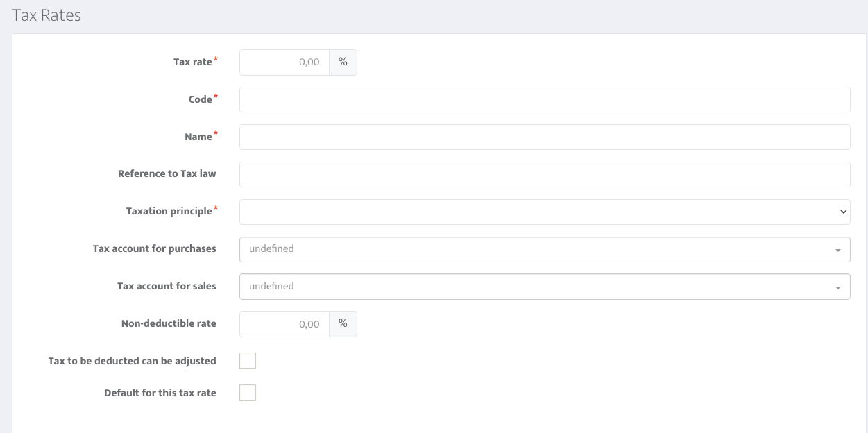Click the Taxation principle field label
Image resolution: width=868 pixels, height=433 pixels.
tap(169, 211)
